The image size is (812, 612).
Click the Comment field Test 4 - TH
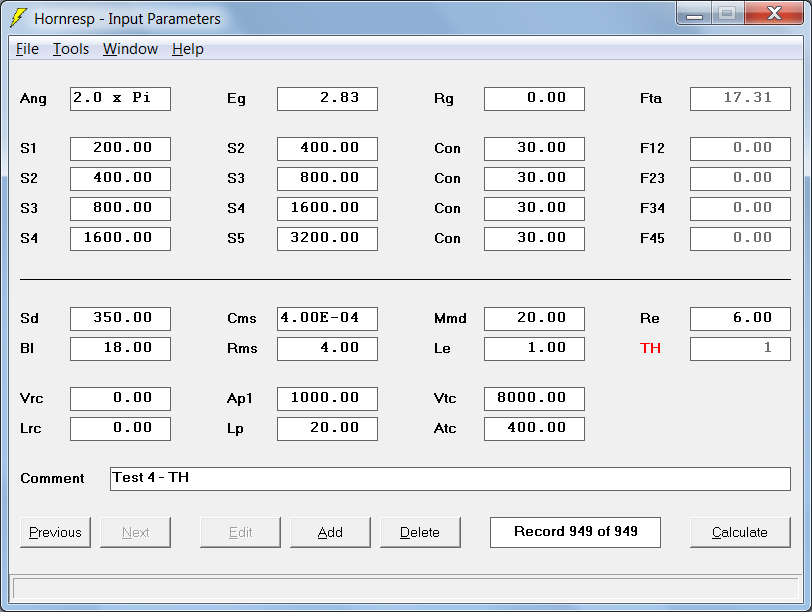click(x=450, y=479)
